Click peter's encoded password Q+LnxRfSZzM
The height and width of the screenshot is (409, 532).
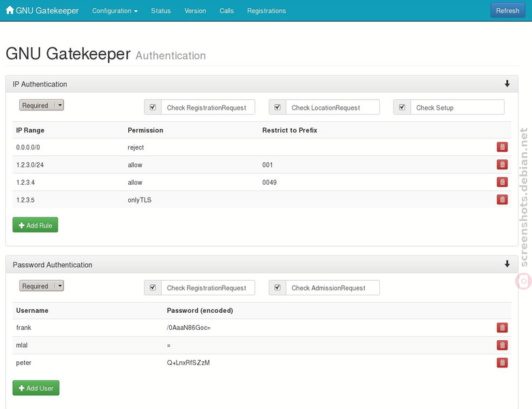[188, 363]
